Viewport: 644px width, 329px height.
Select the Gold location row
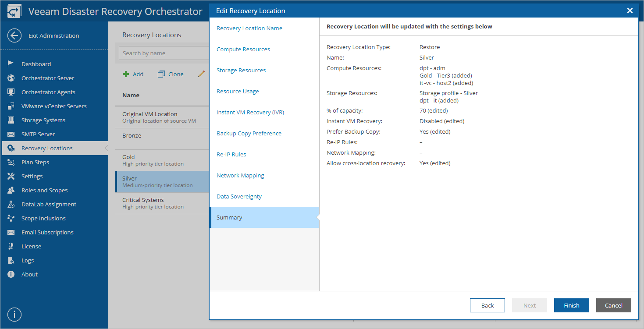point(162,160)
